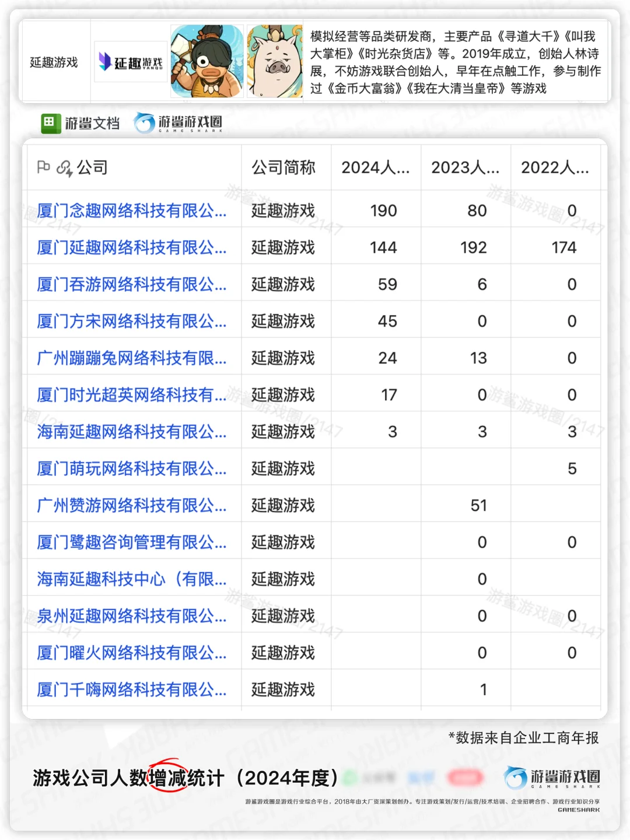
Task: Open 厦门曜火网络科技有限公... link
Action: click(132, 652)
